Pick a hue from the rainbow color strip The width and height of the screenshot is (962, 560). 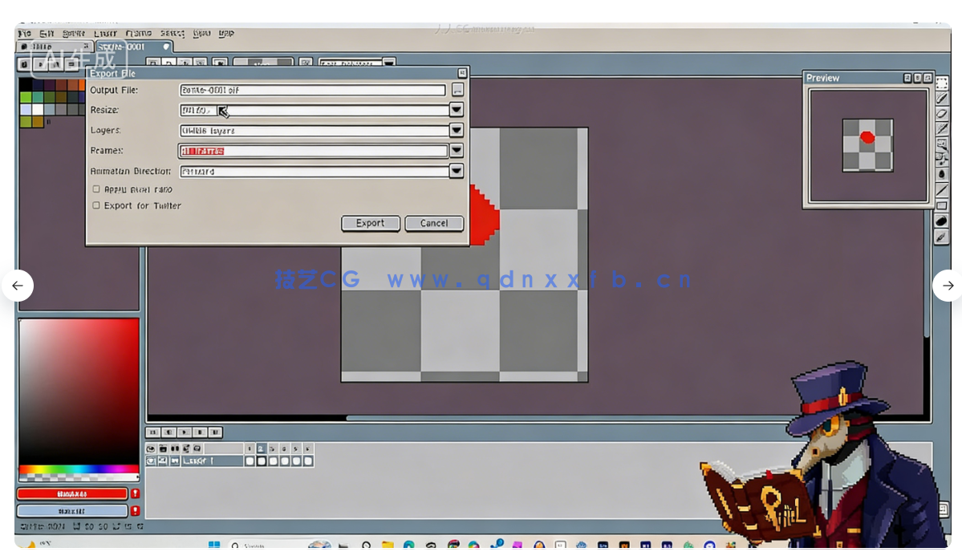click(x=79, y=469)
